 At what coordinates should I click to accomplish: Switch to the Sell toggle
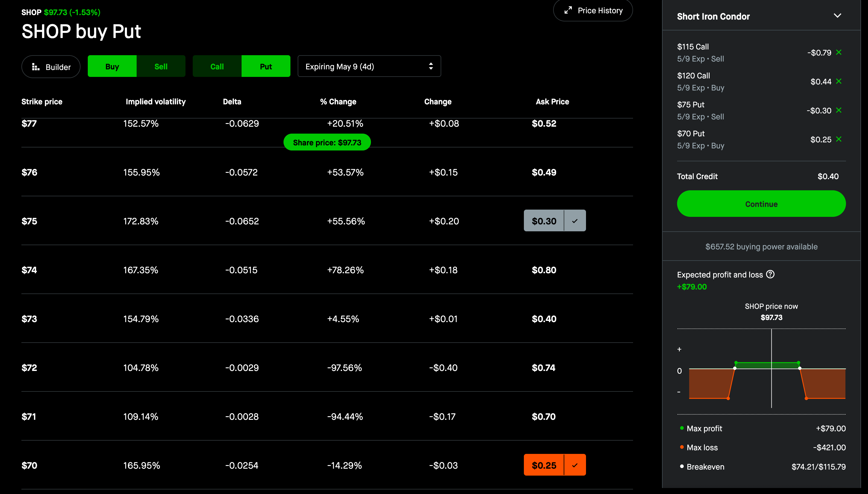click(x=161, y=66)
